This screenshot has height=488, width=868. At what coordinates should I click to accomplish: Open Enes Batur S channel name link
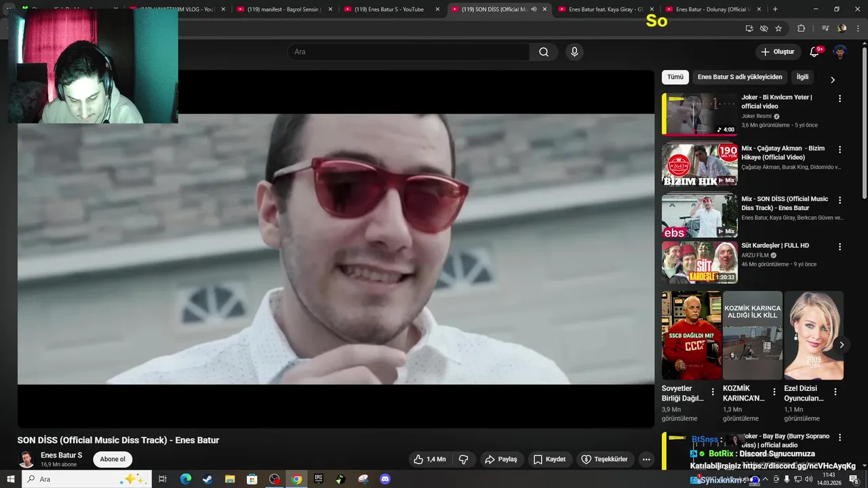[x=61, y=455]
